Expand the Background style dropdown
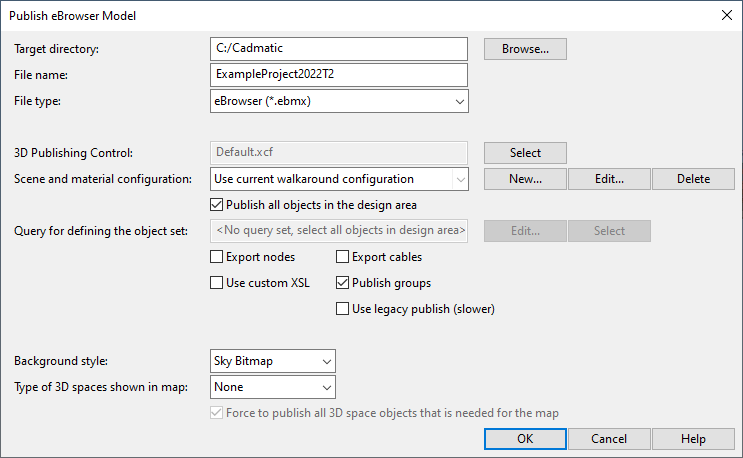Screen dimensions: 743x458 click(273, 361)
